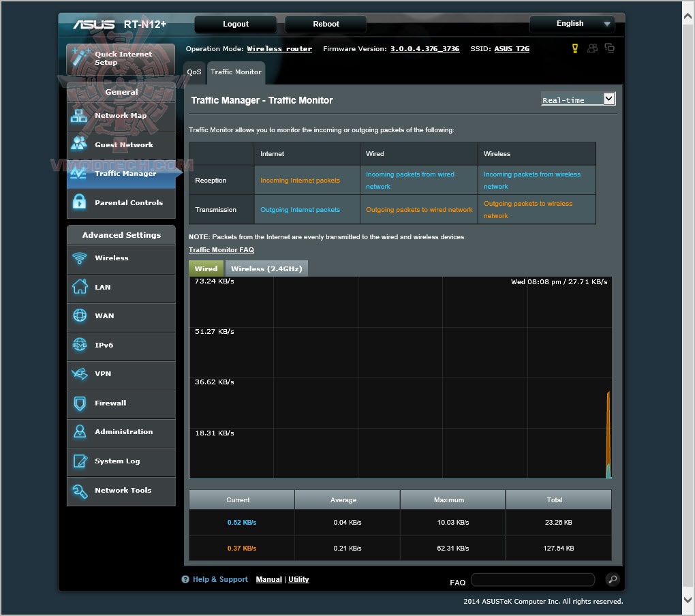Click the VPN arrows icon
The image size is (695, 616).
[80, 373]
